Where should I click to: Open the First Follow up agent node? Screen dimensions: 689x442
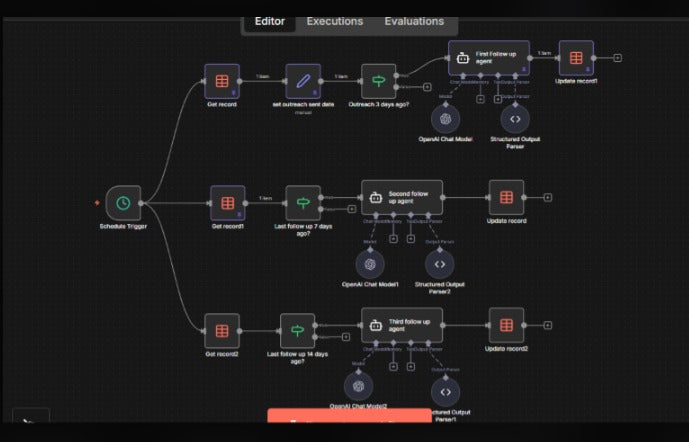(489, 58)
